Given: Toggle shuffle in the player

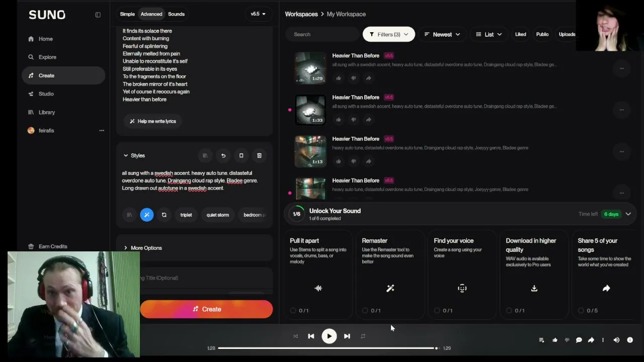Looking at the screenshot, I should pyautogui.click(x=295, y=336).
